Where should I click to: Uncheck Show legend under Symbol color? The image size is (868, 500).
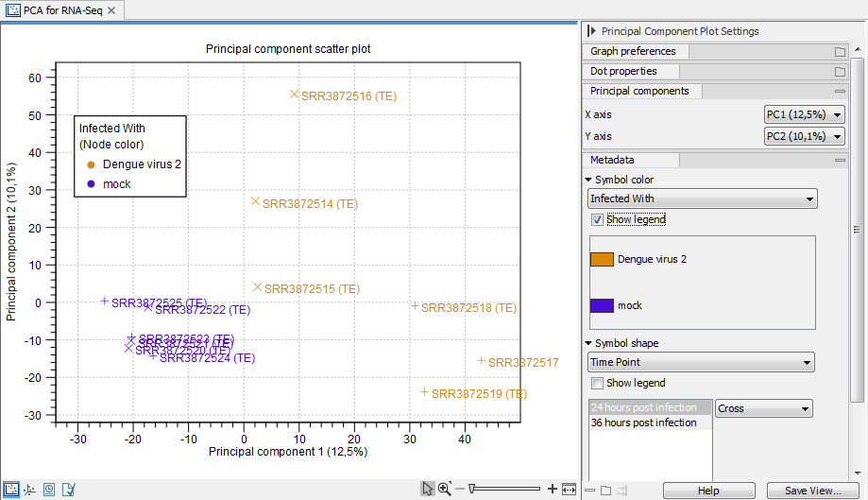click(x=597, y=219)
